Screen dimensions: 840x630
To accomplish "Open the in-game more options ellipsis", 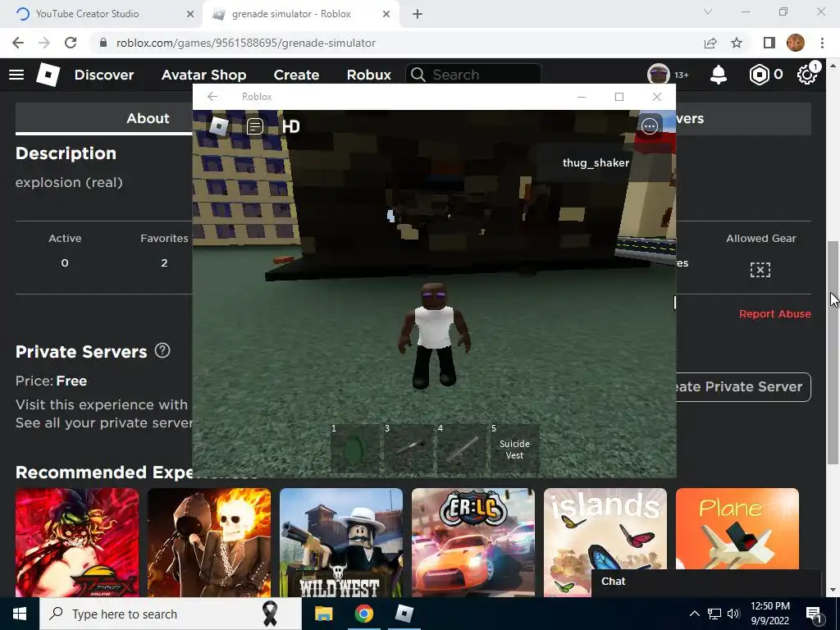I will point(650,126).
